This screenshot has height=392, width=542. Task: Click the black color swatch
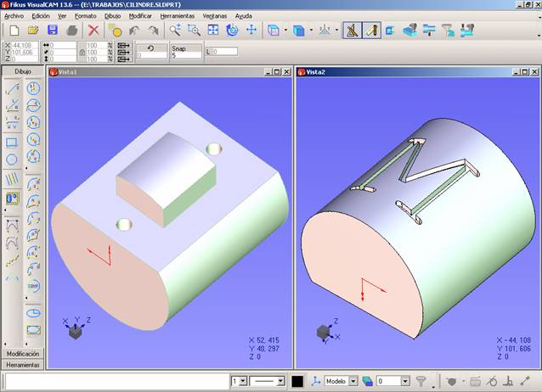[297, 382]
